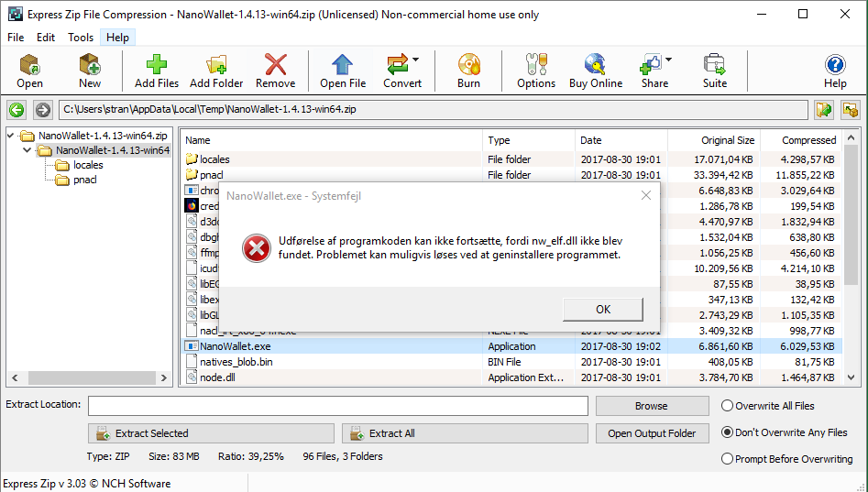
Task: Go back with the green arrow icon
Action: coord(16,110)
